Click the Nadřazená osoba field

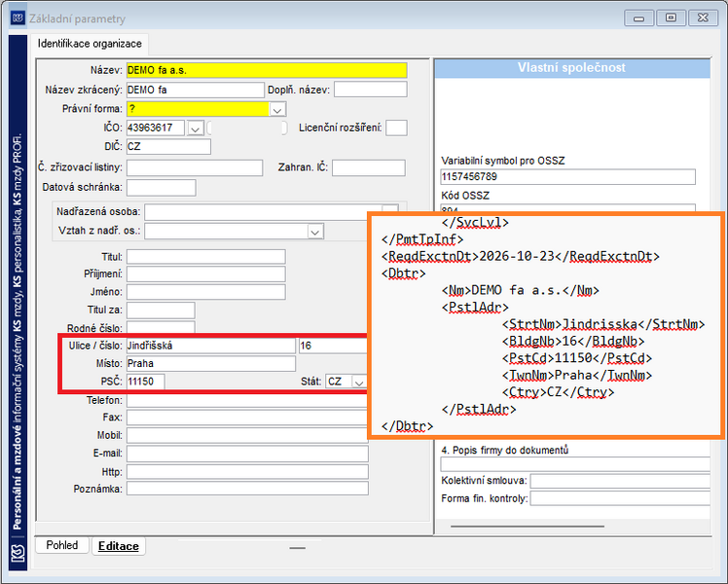click(263, 212)
